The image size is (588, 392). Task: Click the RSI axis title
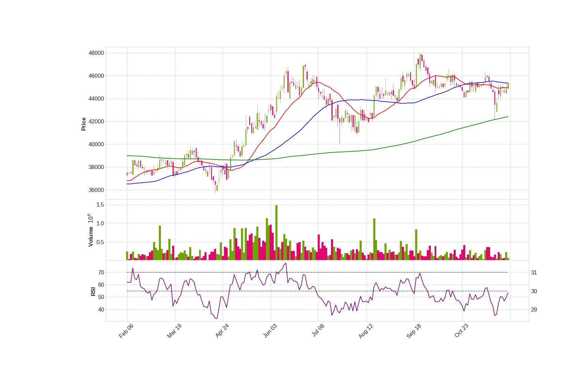(93, 291)
